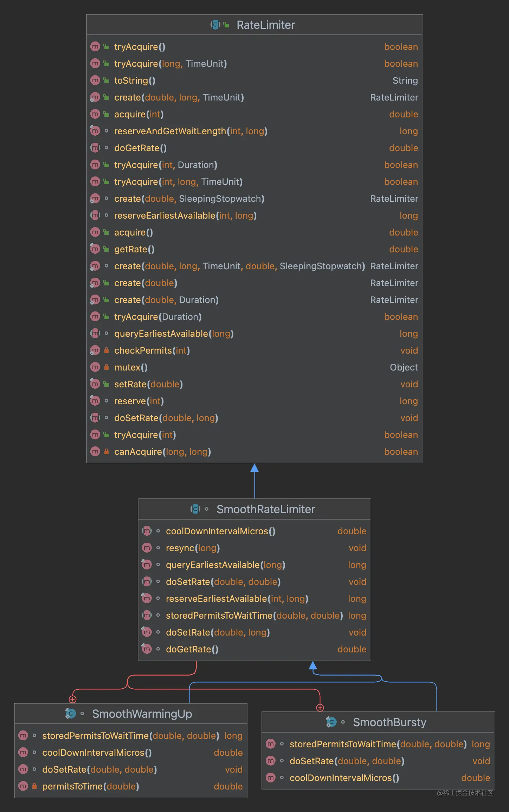The height and width of the screenshot is (812, 509).
Task: Click the inheritance arrow into SmoothRateLimiter
Action: point(313,665)
